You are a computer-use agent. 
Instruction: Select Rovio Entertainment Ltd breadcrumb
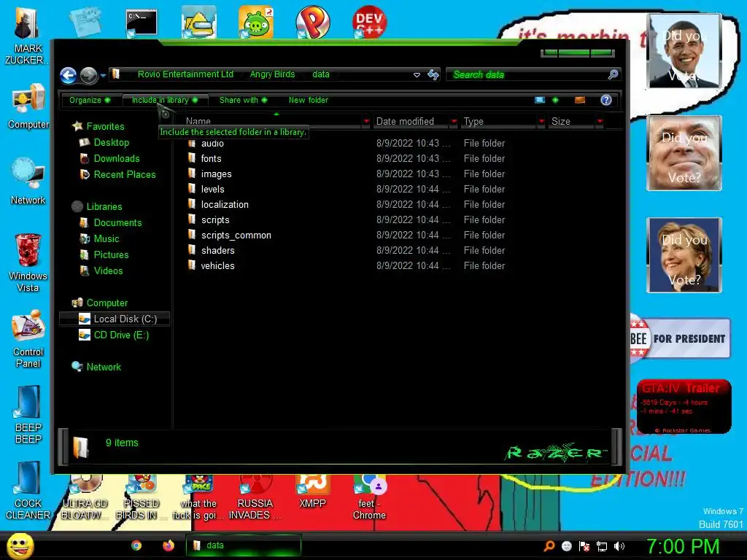(185, 74)
